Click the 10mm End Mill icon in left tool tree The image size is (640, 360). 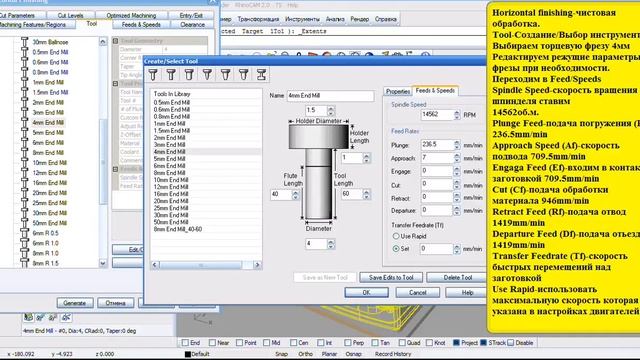(x=24, y=162)
